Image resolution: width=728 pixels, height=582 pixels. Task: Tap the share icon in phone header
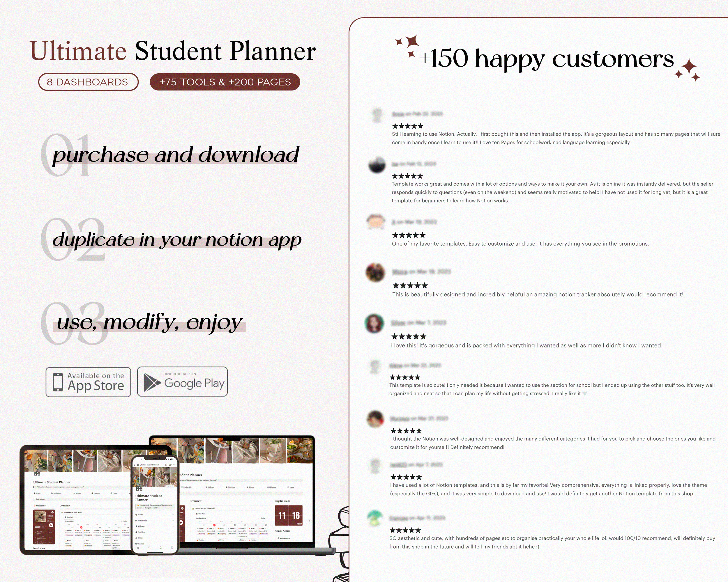pyautogui.click(x=166, y=465)
